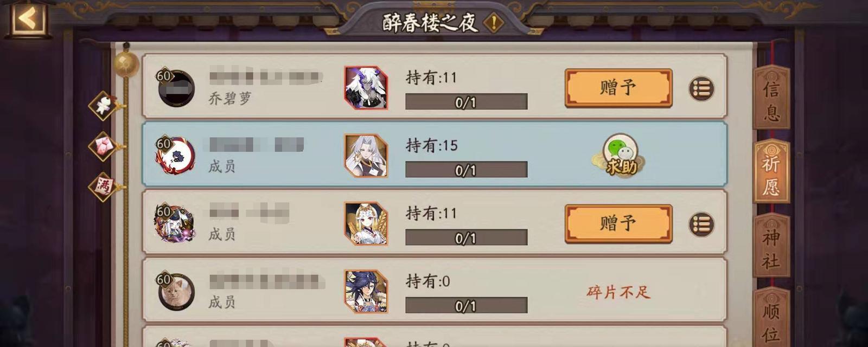Click 赠予 button for 乔碧萝 row
868x347 pixels.
pyautogui.click(x=618, y=88)
